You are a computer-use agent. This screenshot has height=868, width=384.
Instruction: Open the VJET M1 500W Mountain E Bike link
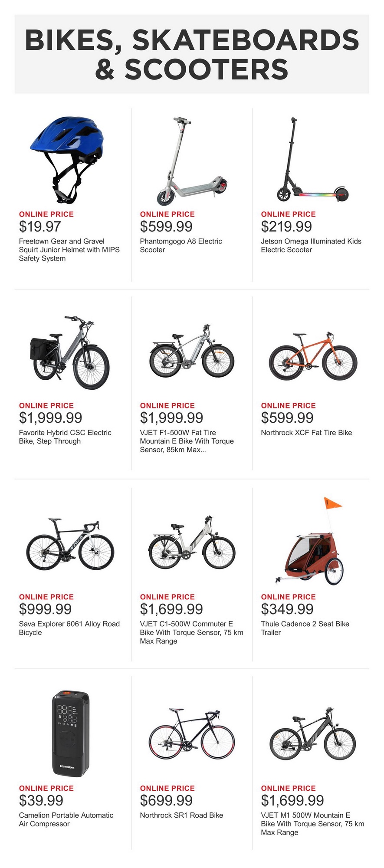[312, 824]
